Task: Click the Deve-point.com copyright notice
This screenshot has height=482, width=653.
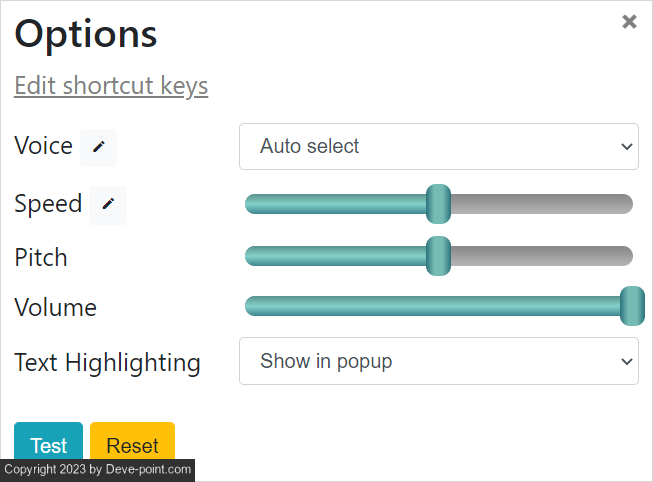Action: pos(97,470)
